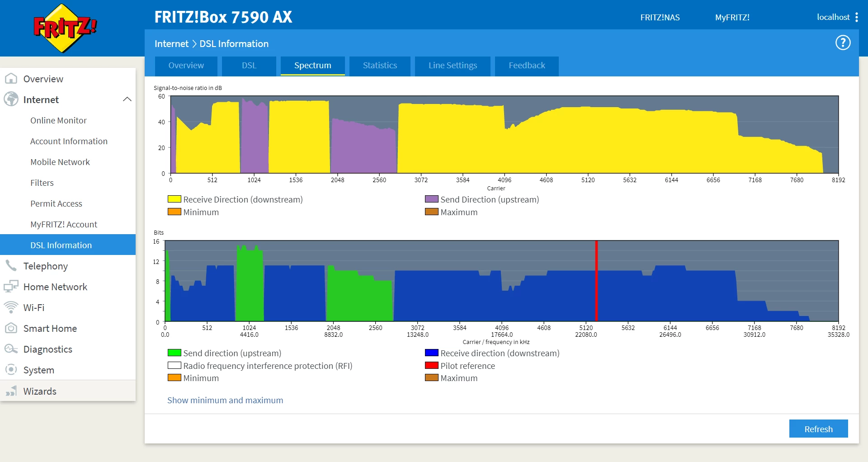Click the Internet breadcrumb link

(x=171, y=43)
